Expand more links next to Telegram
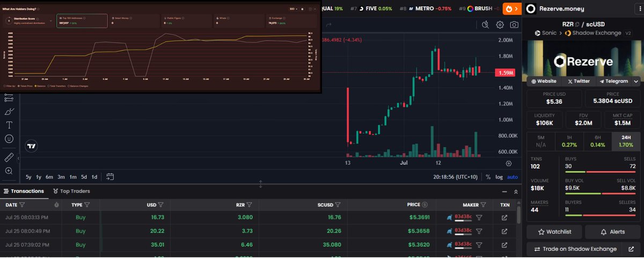This screenshot has height=258, width=644. (x=636, y=81)
